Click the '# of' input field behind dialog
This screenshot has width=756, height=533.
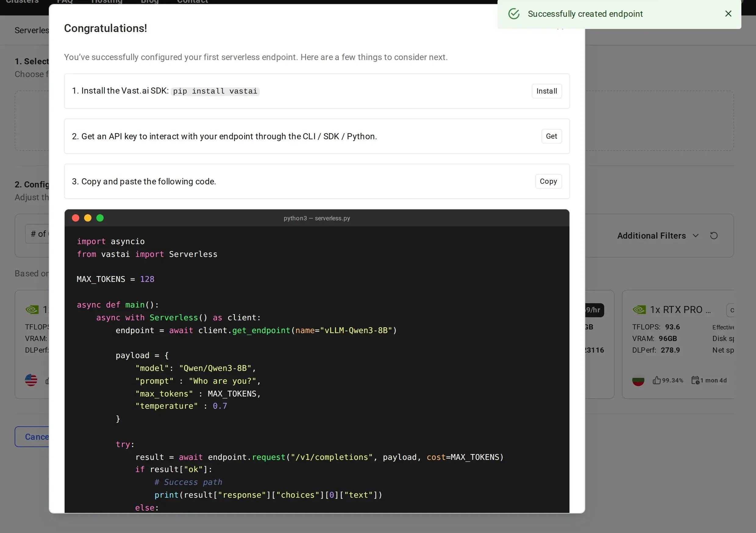coord(37,234)
